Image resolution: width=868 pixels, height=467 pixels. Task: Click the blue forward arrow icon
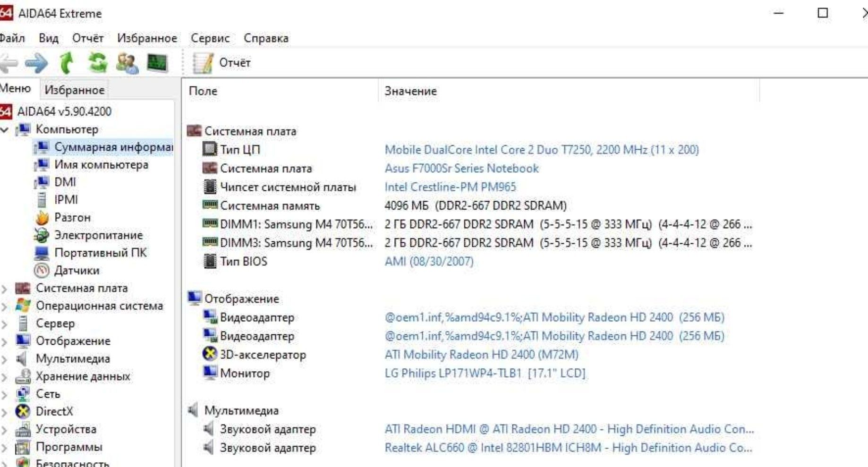pyautogui.click(x=36, y=63)
